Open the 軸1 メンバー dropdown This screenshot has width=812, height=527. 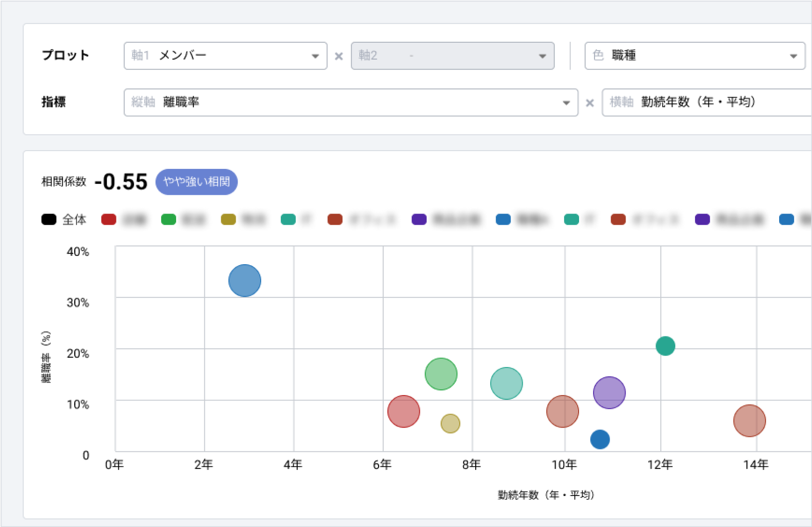(x=225, y=56)
